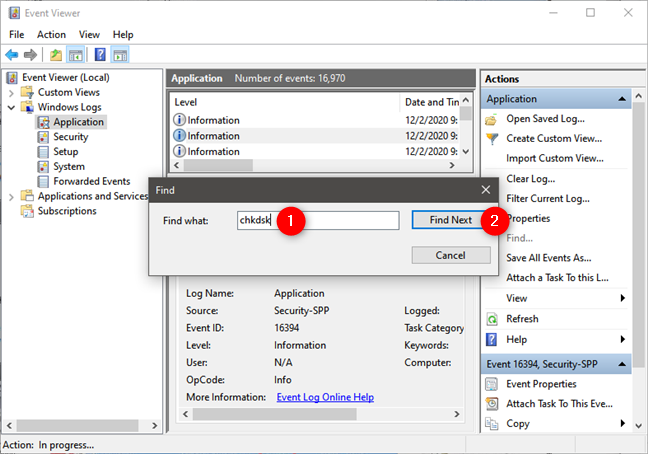
Task: Click the Level column header
Action: point(286,102)
